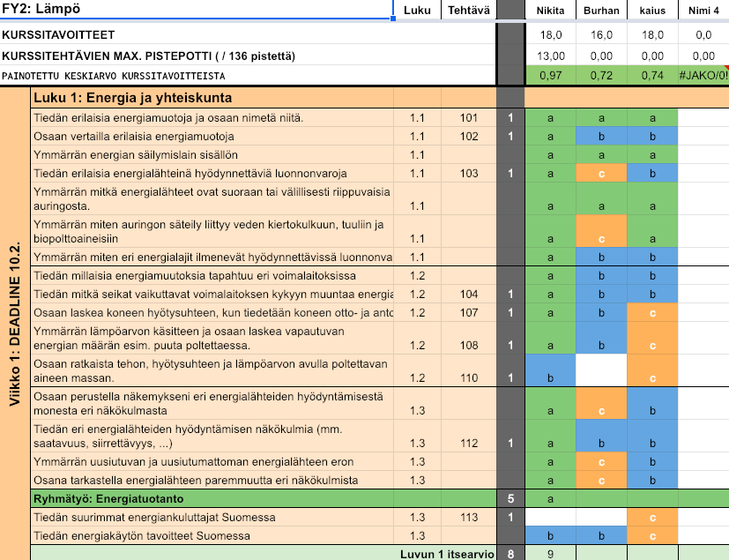This screenshot has height=560, width=729.
Task: Select heading 'Luku 1: Energia ja yhteiskunta'
Action: (x=133, y=98)
